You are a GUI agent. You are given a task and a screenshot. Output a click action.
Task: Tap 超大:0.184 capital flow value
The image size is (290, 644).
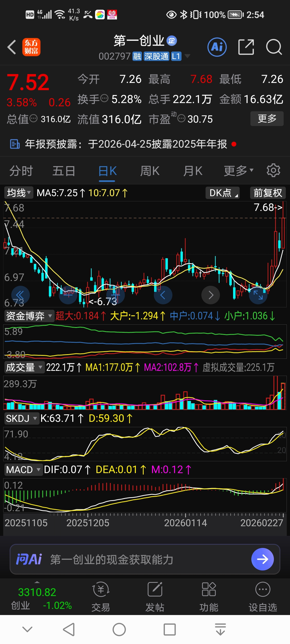pos(81,316)
